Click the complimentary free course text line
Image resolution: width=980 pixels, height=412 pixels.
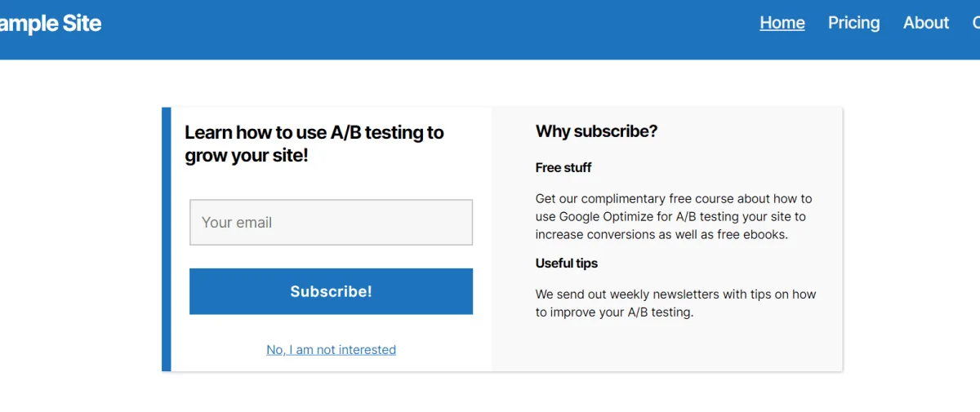pos(674,198)
